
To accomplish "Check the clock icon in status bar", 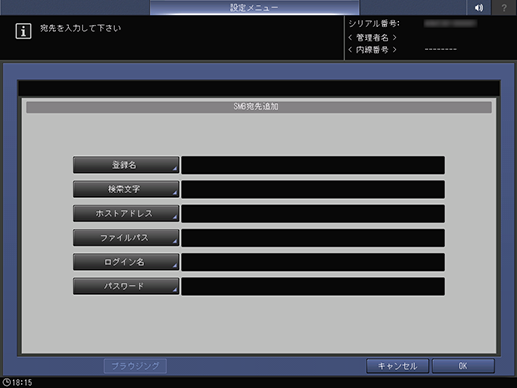I will coord(6,382).
